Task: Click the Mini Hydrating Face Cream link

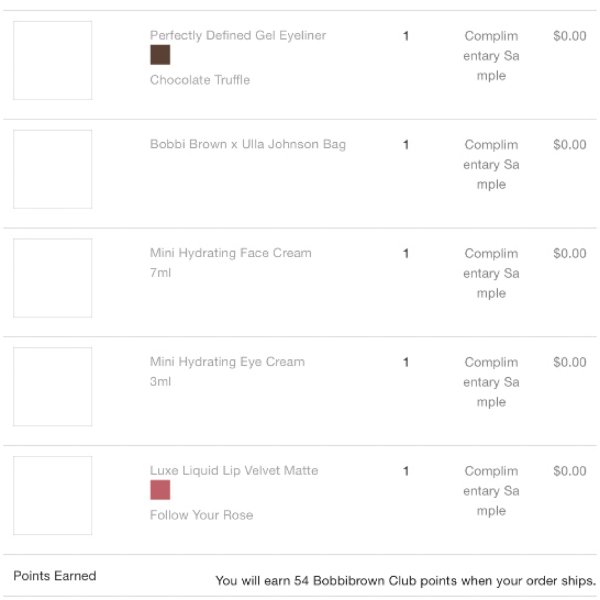Action: pyautogui.click(x=230, y=253)
